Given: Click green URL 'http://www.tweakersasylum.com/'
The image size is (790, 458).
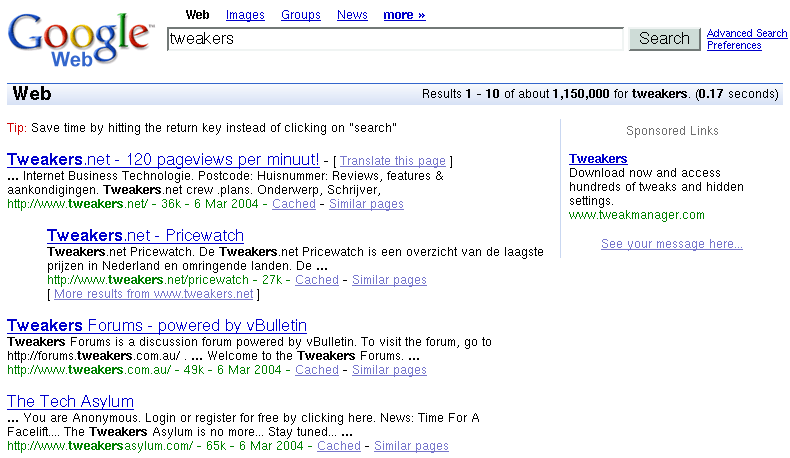Looking at the screenshot, I should [x=100, y=446].
